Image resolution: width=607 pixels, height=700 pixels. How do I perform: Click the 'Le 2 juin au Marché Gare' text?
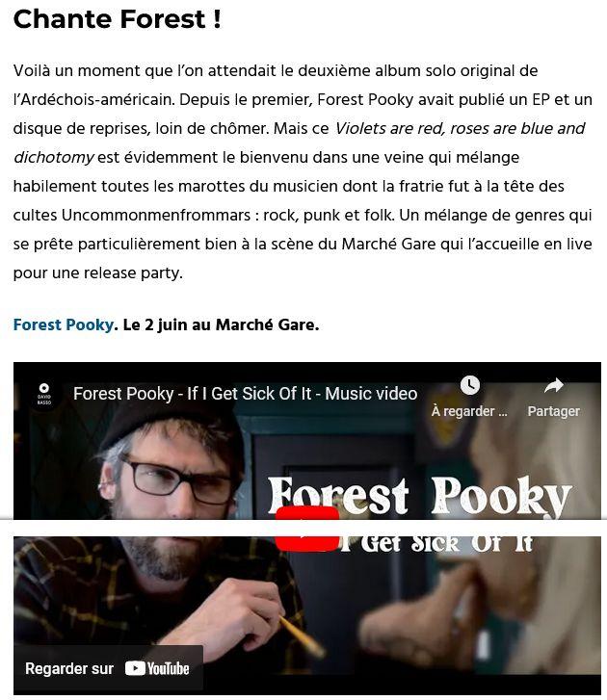pos(221,324)
